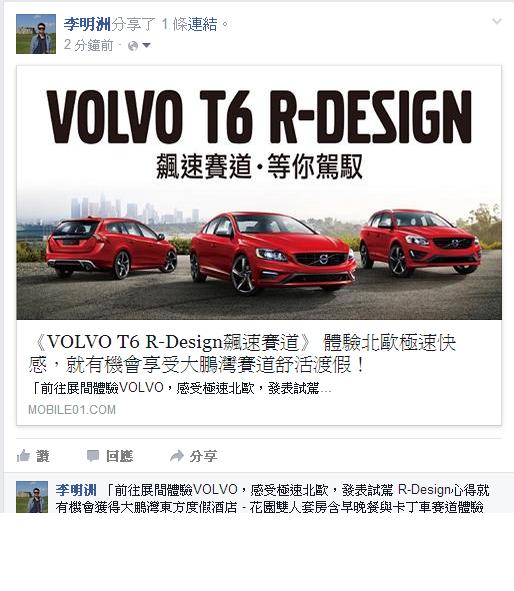Open commenter 李明洲's avatar beside the comment
514x591 pixels.
click(32, 496)
